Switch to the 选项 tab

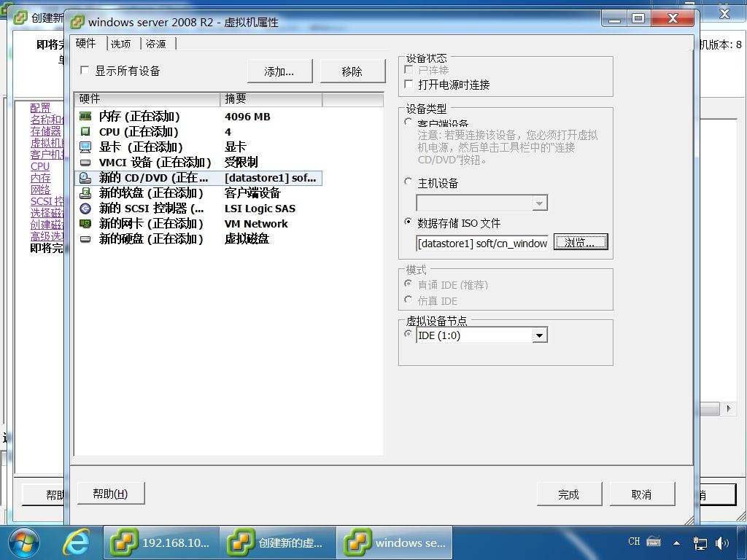pyautogui.click(x=120, y=44)
